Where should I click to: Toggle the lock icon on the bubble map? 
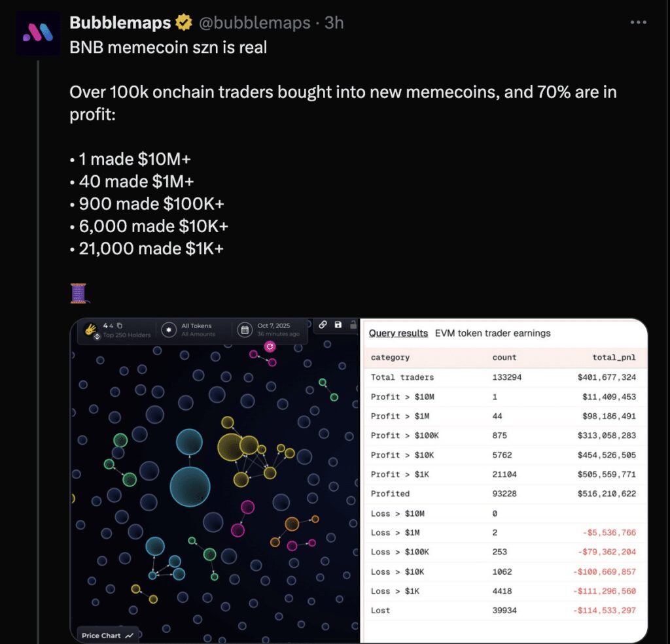(x=353, y=326)
